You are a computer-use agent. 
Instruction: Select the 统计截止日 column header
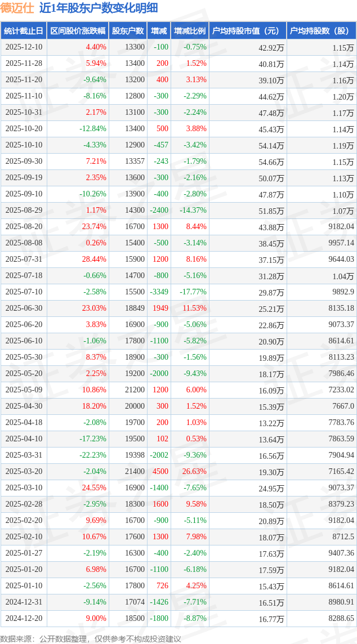23,31
